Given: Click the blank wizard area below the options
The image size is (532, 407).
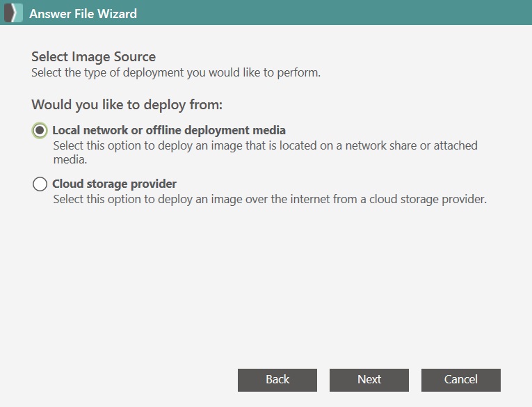Looking at the screenshot, I should 266,285.
